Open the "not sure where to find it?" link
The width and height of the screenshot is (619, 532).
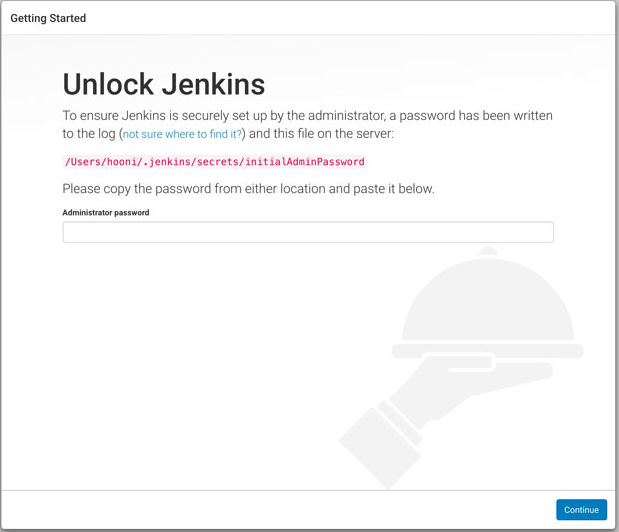(182, 134)
